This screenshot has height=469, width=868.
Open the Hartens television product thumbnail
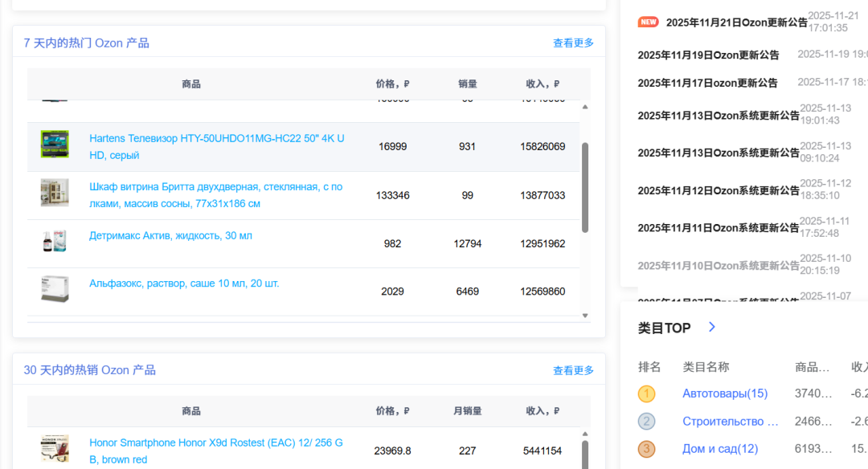tap(55, 145)
